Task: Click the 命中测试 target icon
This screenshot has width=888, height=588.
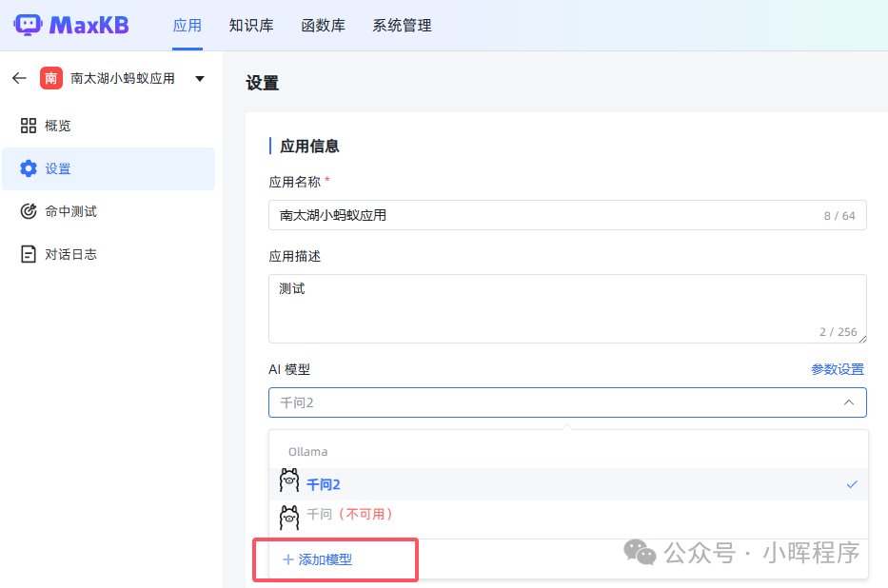Action: click(29, 211)
